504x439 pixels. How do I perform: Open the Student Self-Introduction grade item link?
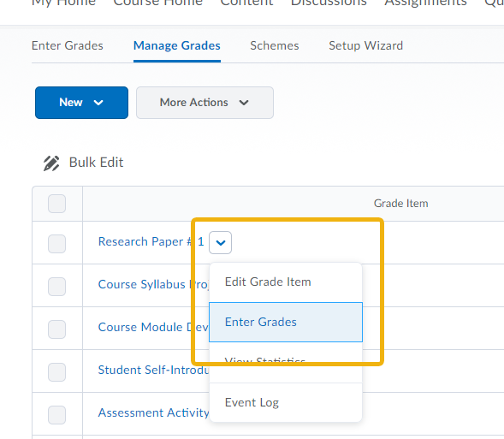154,370
